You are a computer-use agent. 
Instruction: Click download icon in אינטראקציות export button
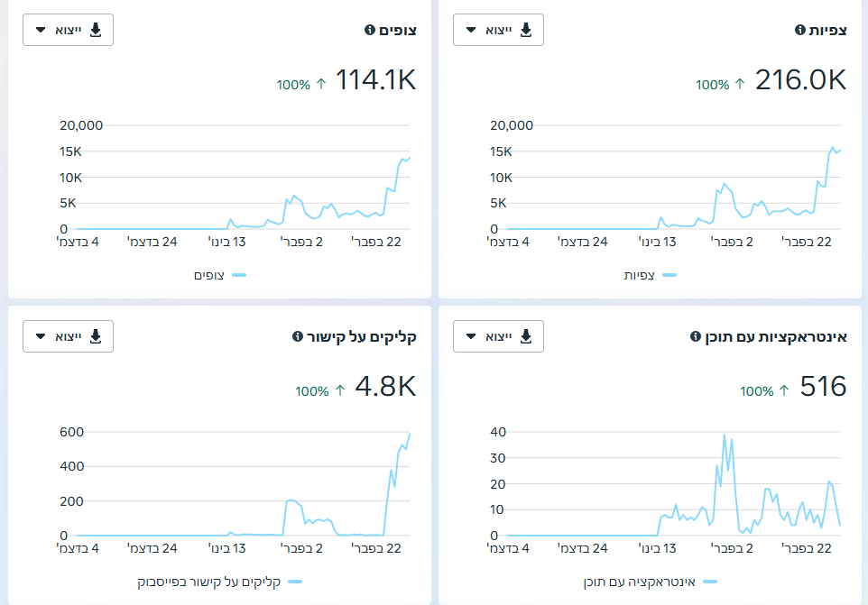pos(526,336)
